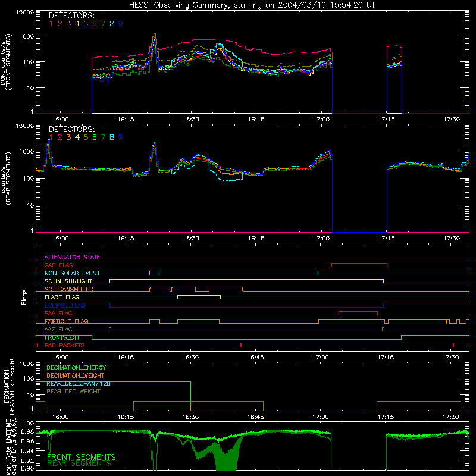Click DETECTORS: label in front segments plot

coord(72,15)
